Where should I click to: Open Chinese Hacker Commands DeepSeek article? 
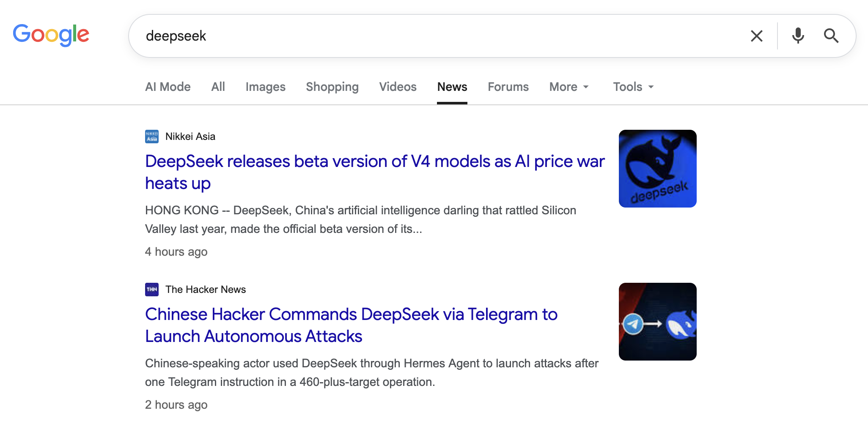(351, 325)
